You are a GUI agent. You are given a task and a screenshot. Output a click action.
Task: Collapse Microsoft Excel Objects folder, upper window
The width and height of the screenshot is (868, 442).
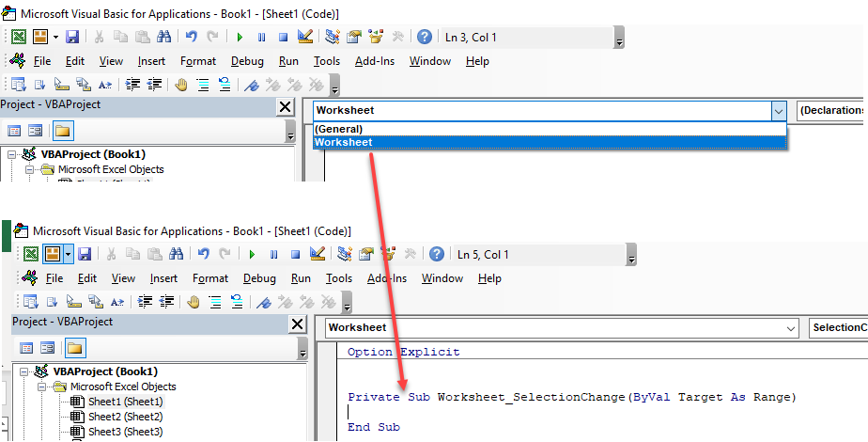click(x=29, y=170)
